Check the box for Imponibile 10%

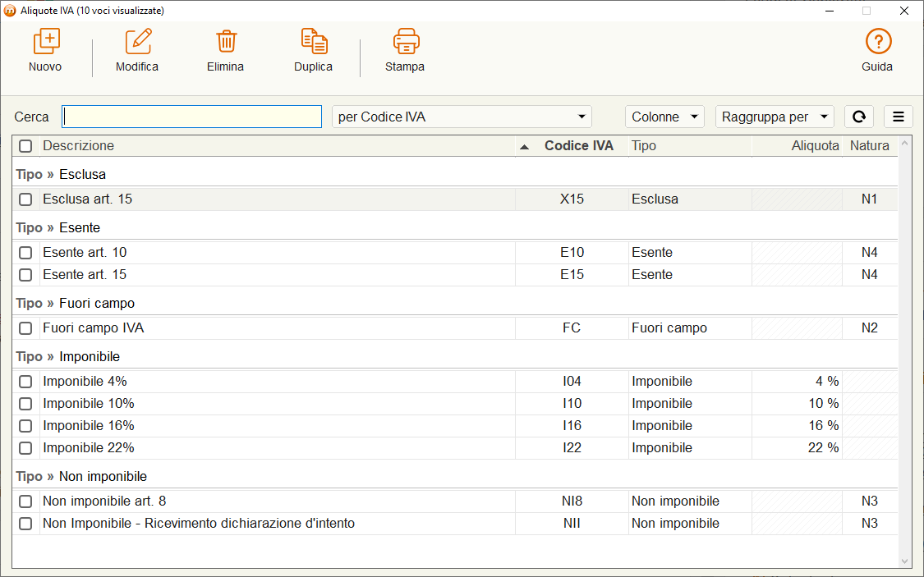coord(25,404)
